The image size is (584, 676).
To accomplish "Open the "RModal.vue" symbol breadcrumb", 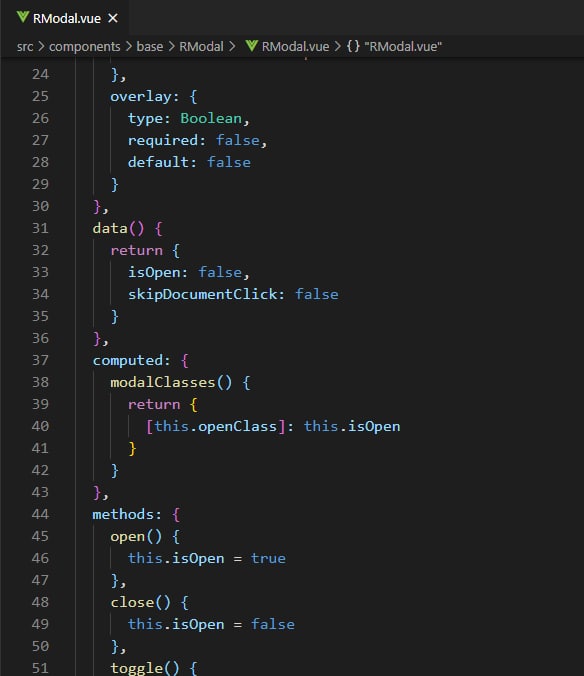I will 403,47.
